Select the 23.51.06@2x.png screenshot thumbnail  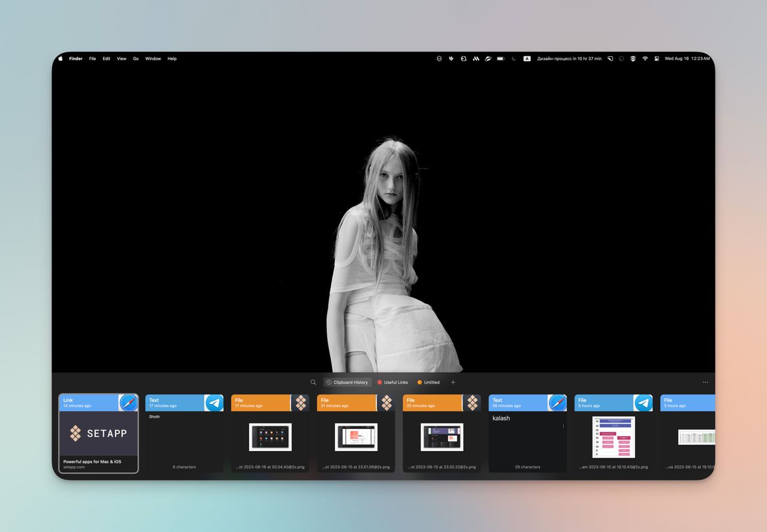tap(356, 437)
